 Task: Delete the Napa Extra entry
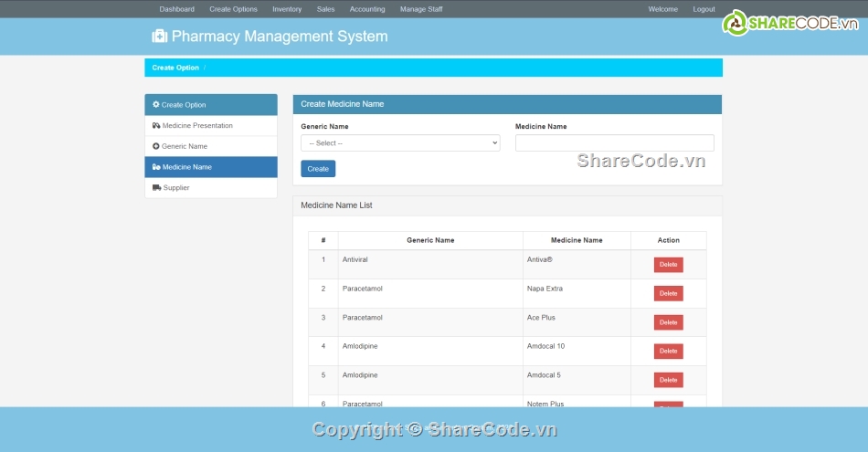(x=668, y=293)
